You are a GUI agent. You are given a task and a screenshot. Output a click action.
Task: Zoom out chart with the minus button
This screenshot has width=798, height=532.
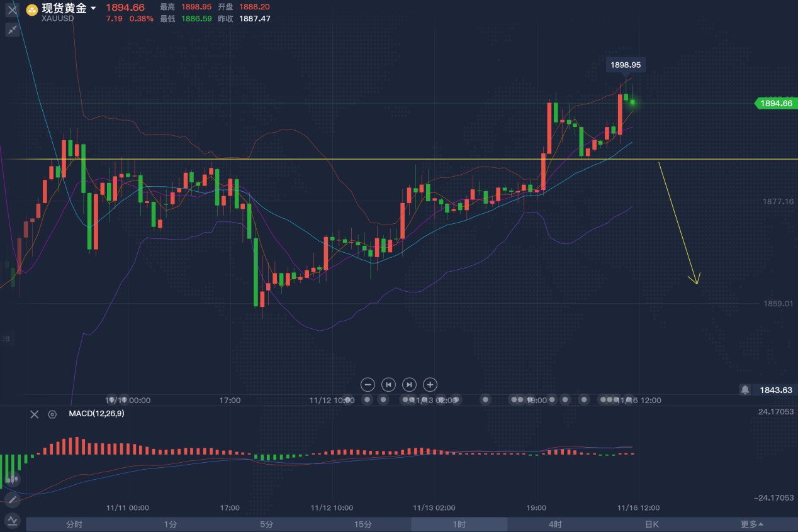(x=368, y=384)
